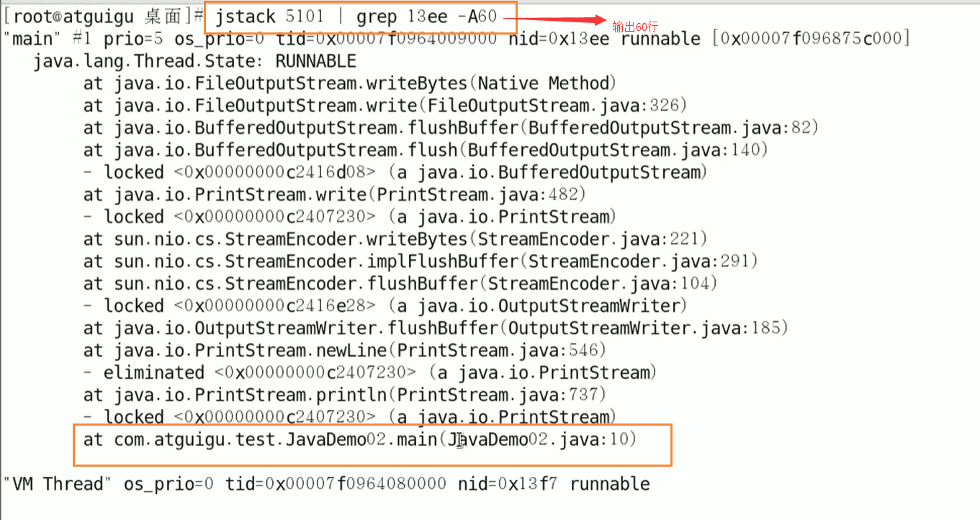This screenshot has height=520, width=980.
Task: Click the red 输出60行 annotation label
Action: [635, 27]
